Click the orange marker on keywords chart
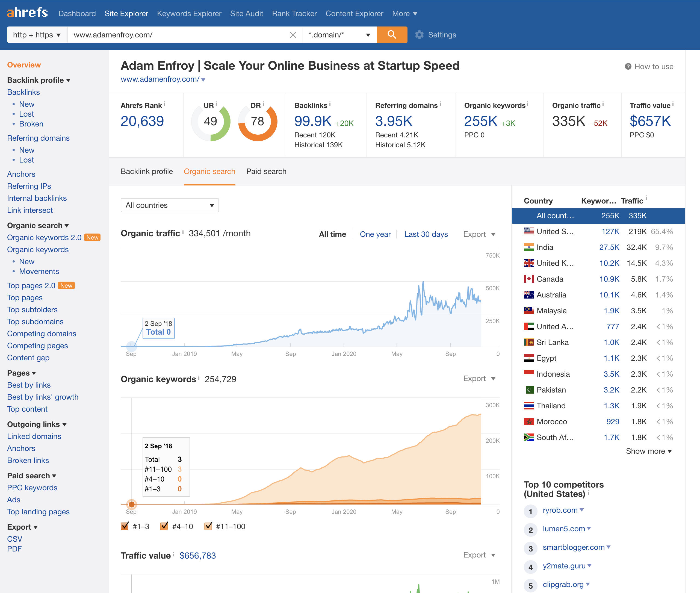Viewport: 700px width, 593px height. (132, 504)
